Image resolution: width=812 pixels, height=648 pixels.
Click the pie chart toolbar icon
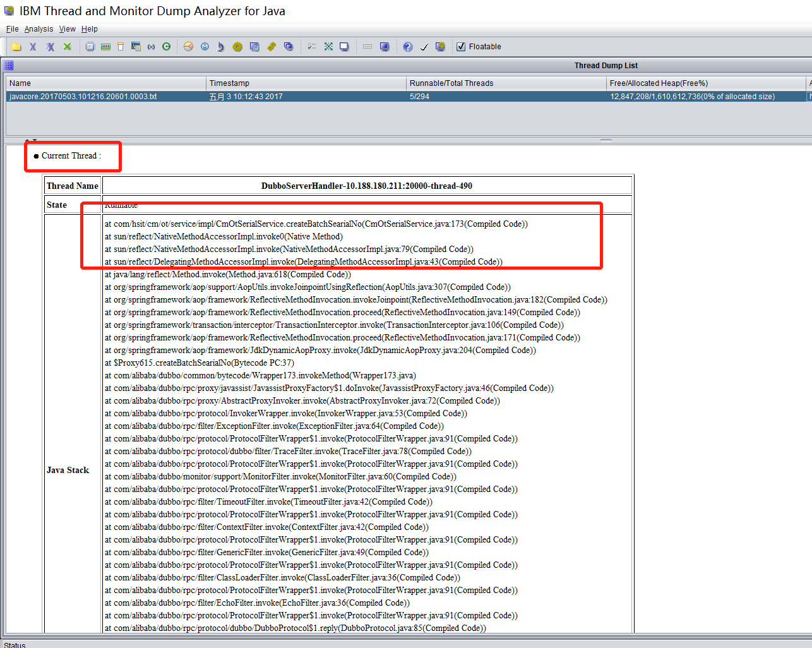(x=188, y=47)
